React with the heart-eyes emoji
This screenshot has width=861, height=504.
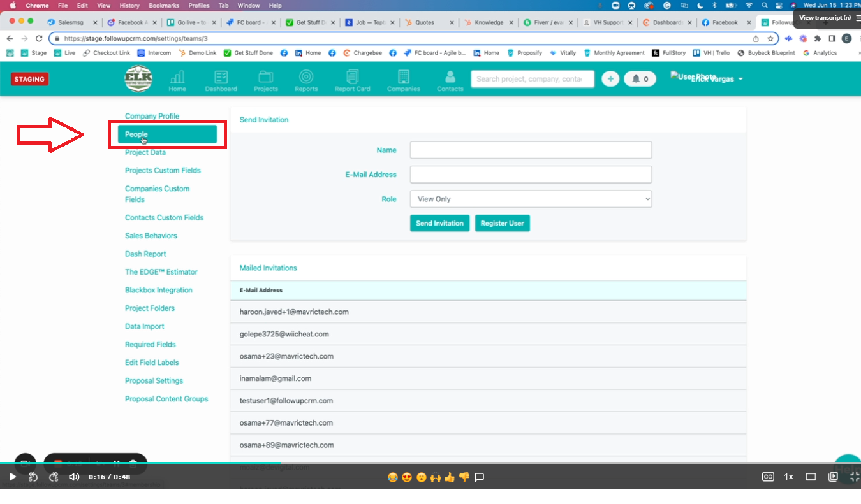tap(407, 477)
